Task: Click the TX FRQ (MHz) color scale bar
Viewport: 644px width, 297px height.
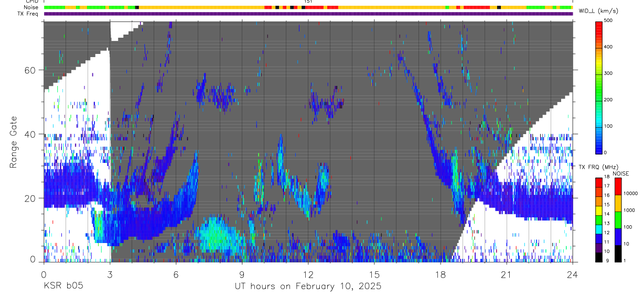Action: [599, 219]
